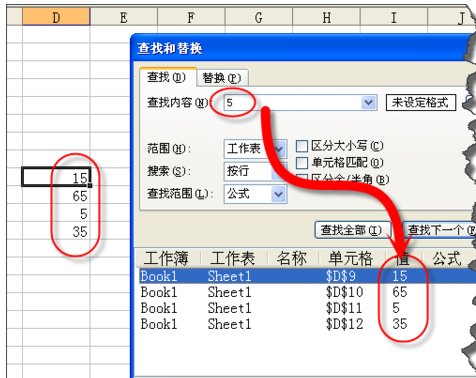The width and height of the screenshot is (476, 378).
Task: Select result row for cell $D$12
Action: 307,324
